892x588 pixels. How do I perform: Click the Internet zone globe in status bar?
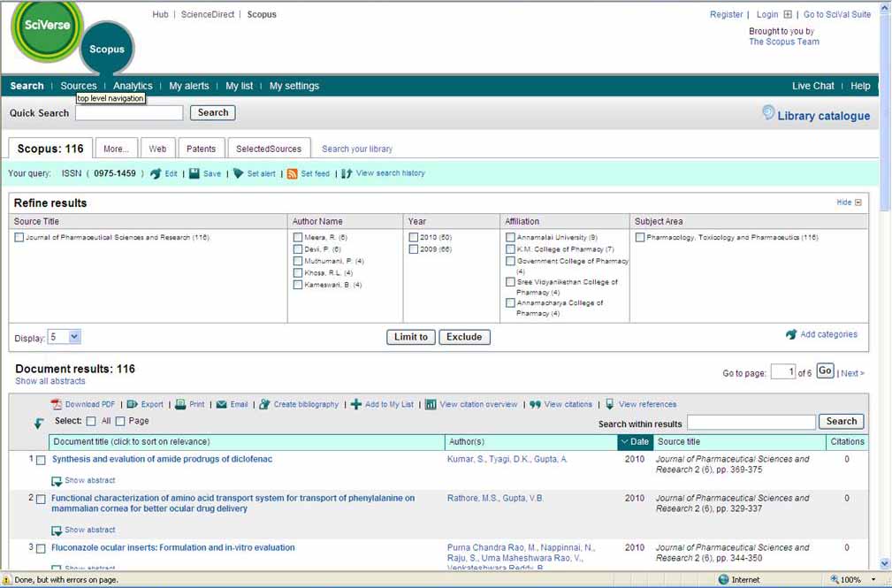click(723, 579)
